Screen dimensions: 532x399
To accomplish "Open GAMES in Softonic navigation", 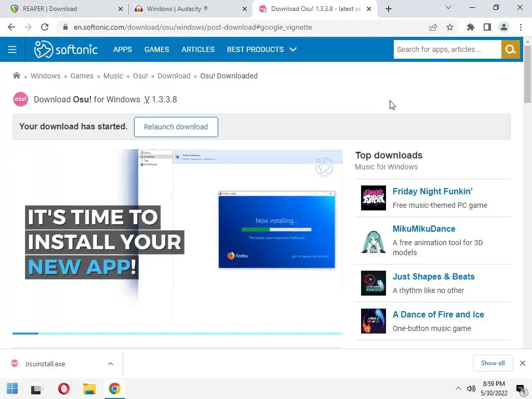I will (x=157, y=49).
